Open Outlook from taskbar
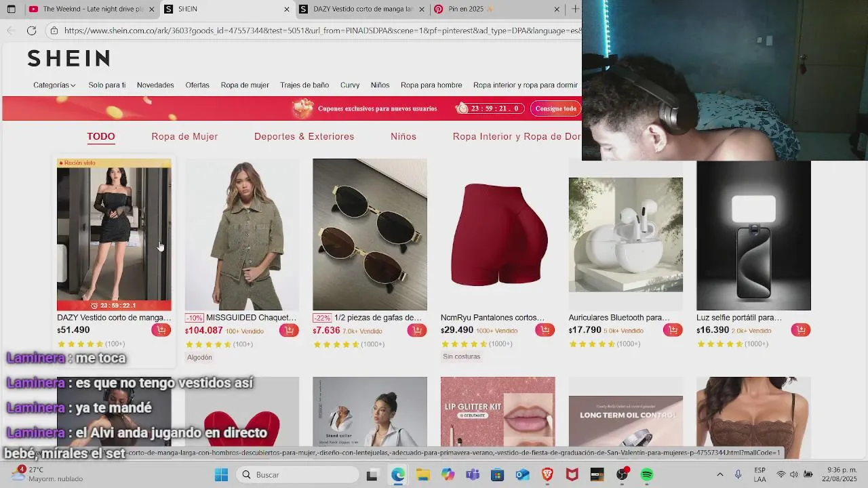The width and height of the screenshot is (868, 488). pos(522,474)
